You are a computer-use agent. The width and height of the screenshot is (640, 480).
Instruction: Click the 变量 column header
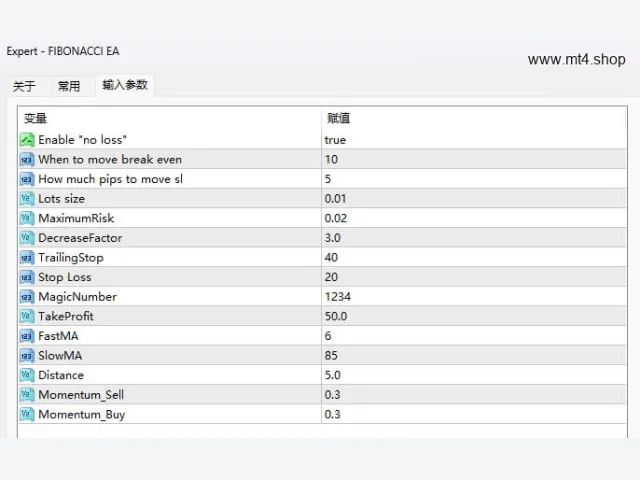point(169,118)
